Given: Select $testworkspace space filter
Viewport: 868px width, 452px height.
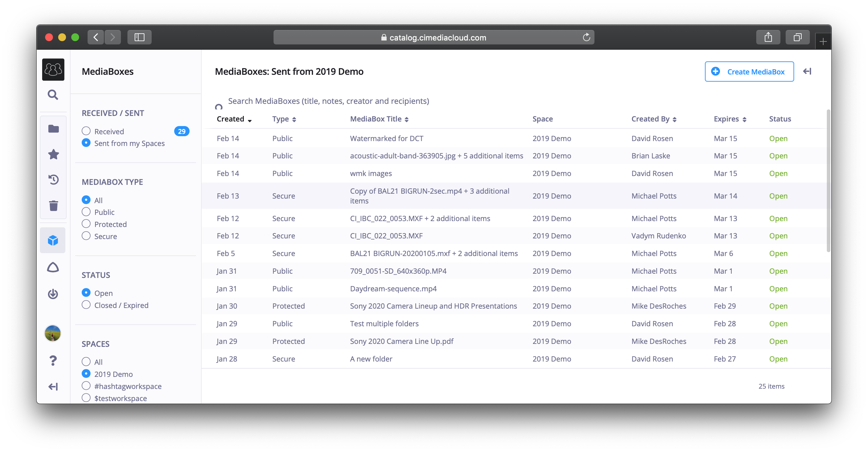Looking at the screenshot, I should (86, 398).
